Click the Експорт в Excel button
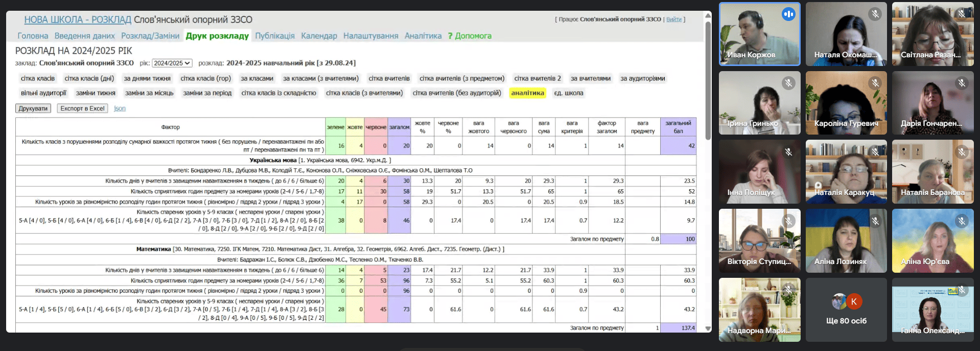Image resolution: width=980 pixels, height=351 pixels. click(82, 108)
